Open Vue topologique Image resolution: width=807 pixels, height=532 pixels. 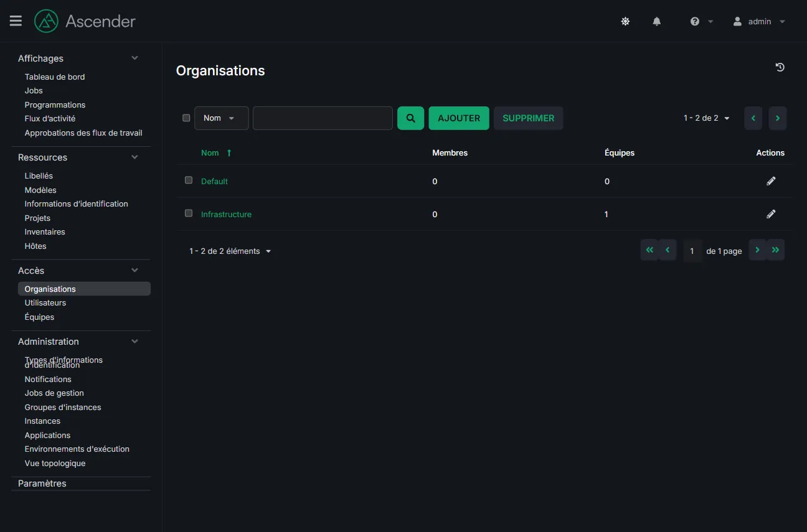click(x=55, y=464)
